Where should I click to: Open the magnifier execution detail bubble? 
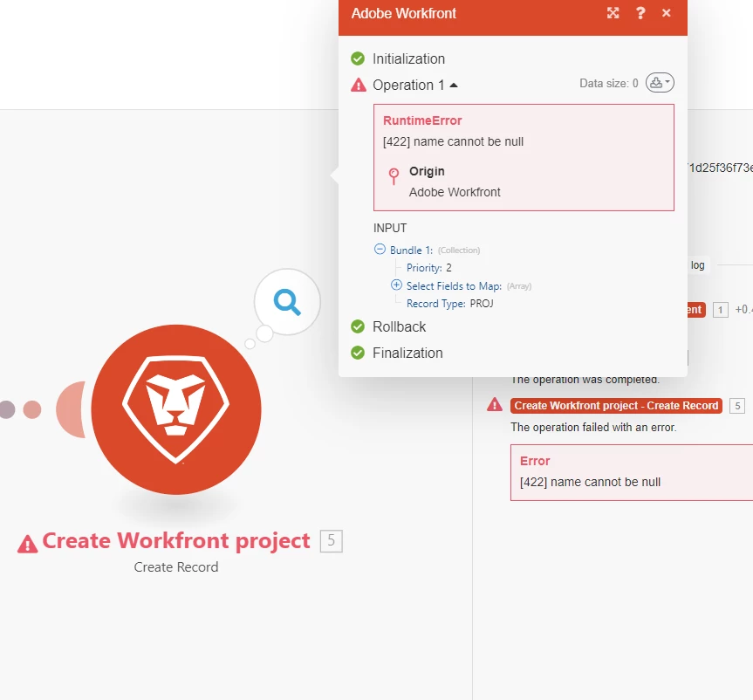(x=287, y=302)
